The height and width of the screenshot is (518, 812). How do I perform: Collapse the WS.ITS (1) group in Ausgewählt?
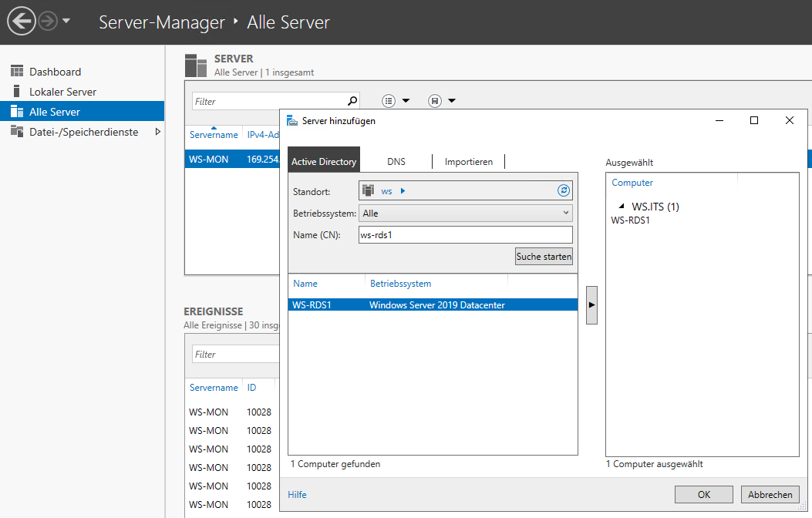pyautogui.click(x=622, y=206)
